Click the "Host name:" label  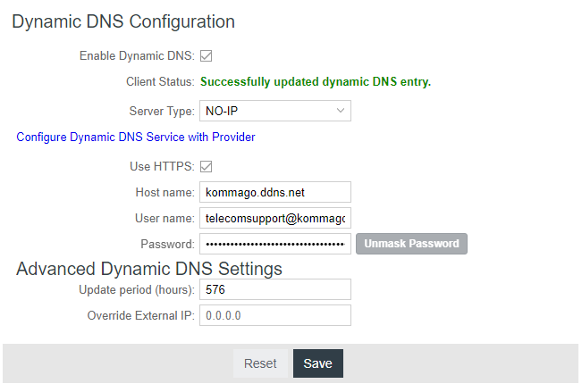tap(164, 192)
